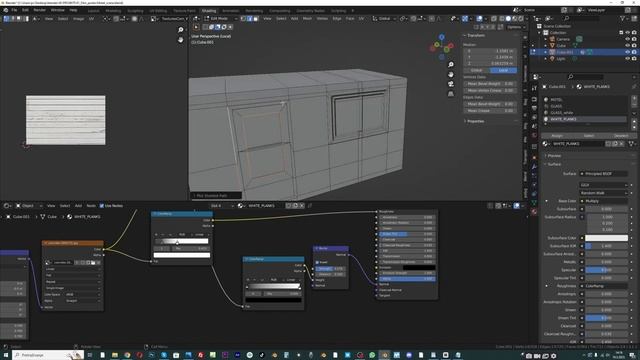
Task: Click the Blender logo menu icon
Action: tap(5, 10)
